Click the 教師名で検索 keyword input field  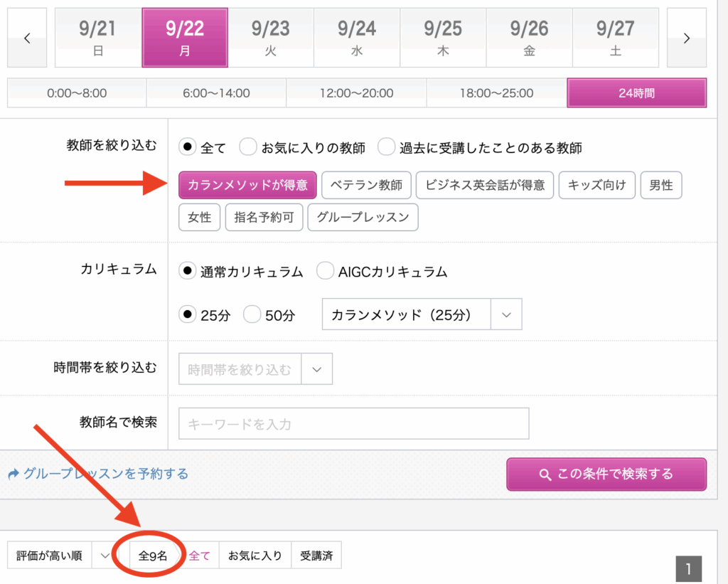[x=354, y=424]
